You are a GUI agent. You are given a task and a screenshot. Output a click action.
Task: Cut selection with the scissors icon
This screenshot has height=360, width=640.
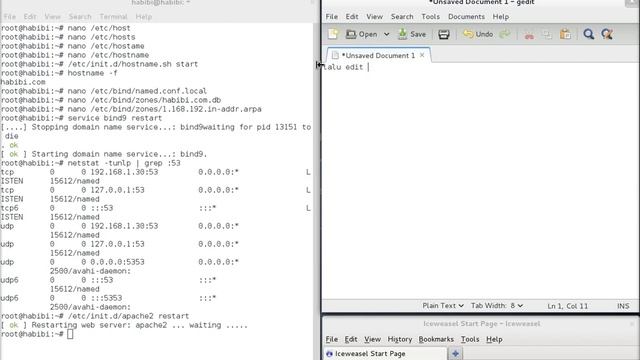coord(529,35)
